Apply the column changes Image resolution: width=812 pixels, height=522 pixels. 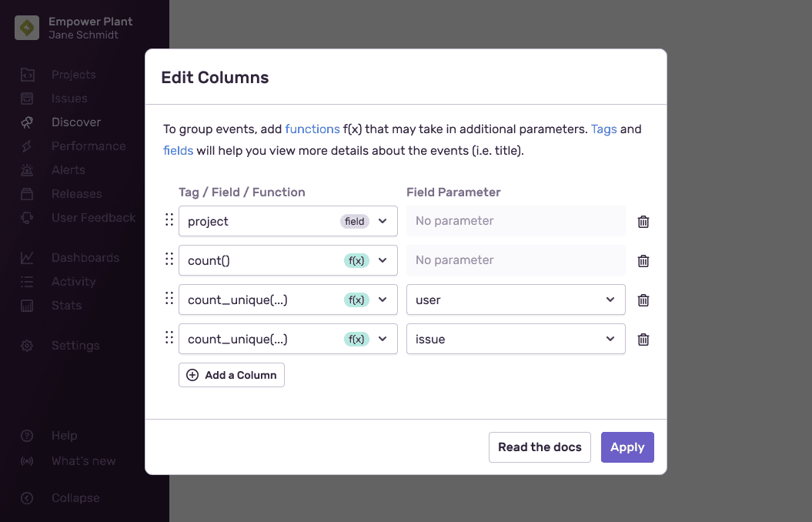(x=627, y=447)
